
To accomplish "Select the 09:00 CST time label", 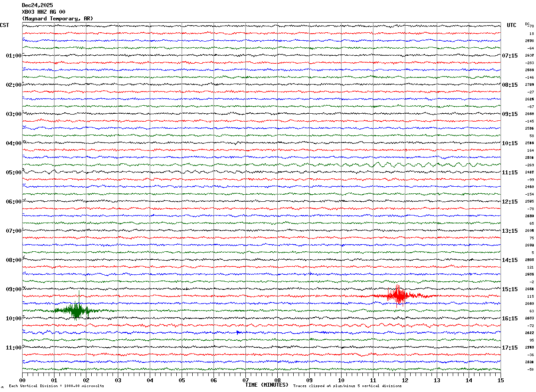I will [x=13, y=289].
